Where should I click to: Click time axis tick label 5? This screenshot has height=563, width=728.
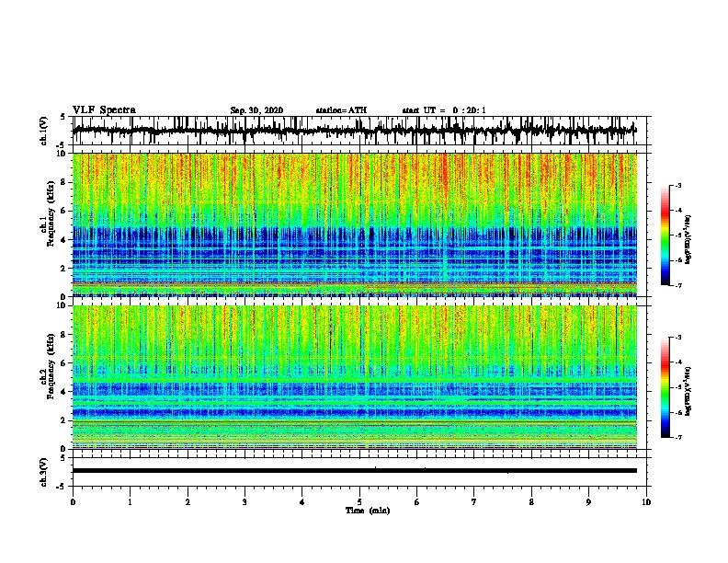click(359, 502)
